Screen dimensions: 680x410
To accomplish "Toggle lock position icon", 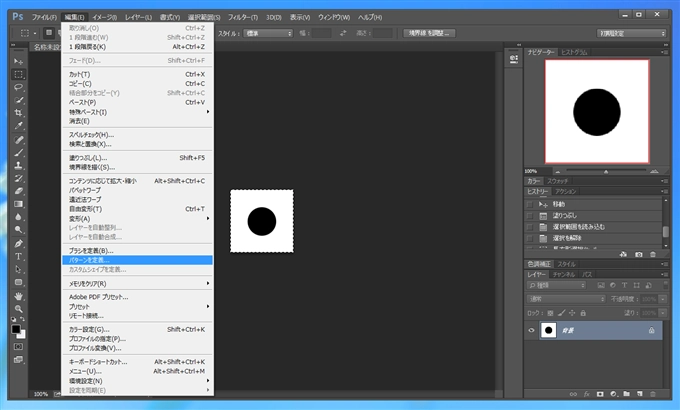I will pyautogui.click(x=572, y=313).
